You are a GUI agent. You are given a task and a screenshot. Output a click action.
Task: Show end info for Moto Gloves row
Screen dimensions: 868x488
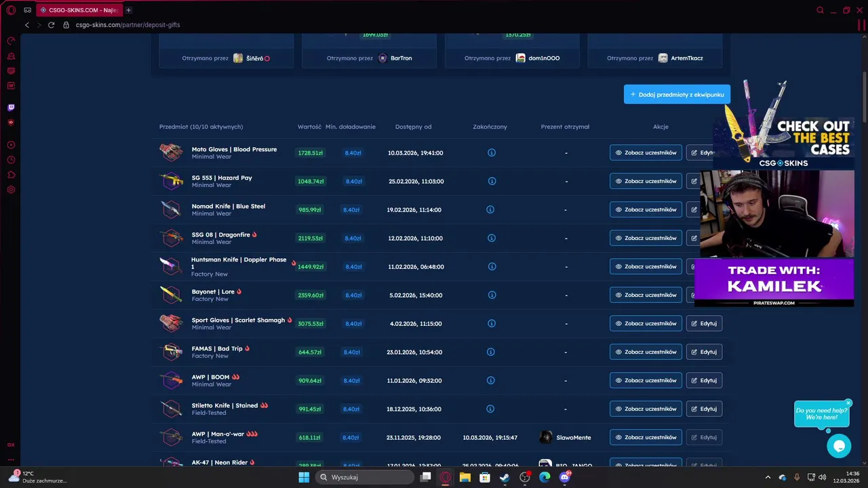click(x=492, y=152)
